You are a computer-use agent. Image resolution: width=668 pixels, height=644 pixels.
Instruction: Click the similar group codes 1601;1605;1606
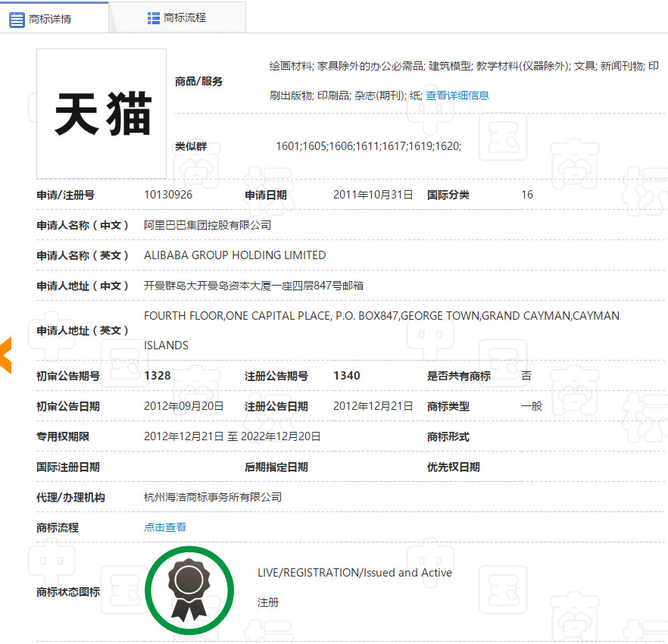tap(315, 146)
